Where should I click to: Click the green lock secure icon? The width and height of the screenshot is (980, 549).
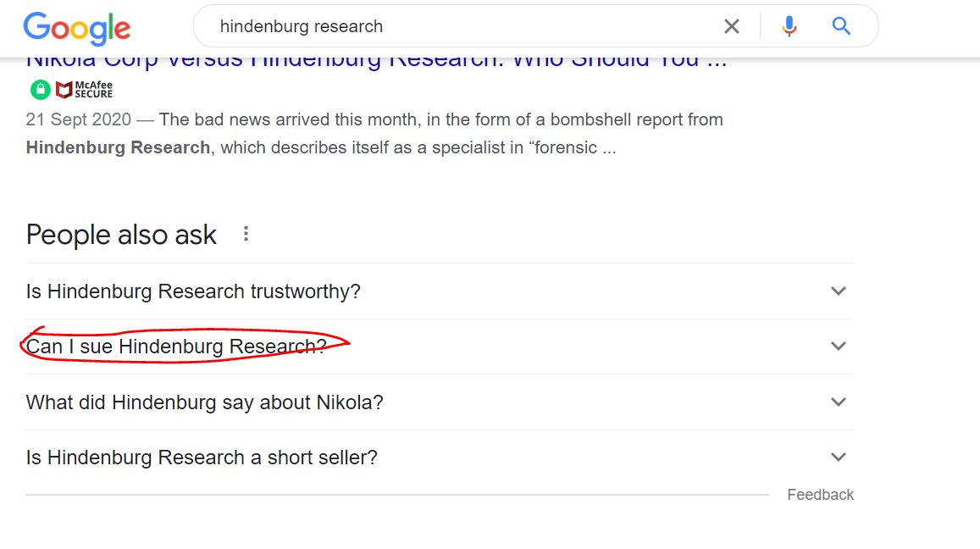[41, 90]
